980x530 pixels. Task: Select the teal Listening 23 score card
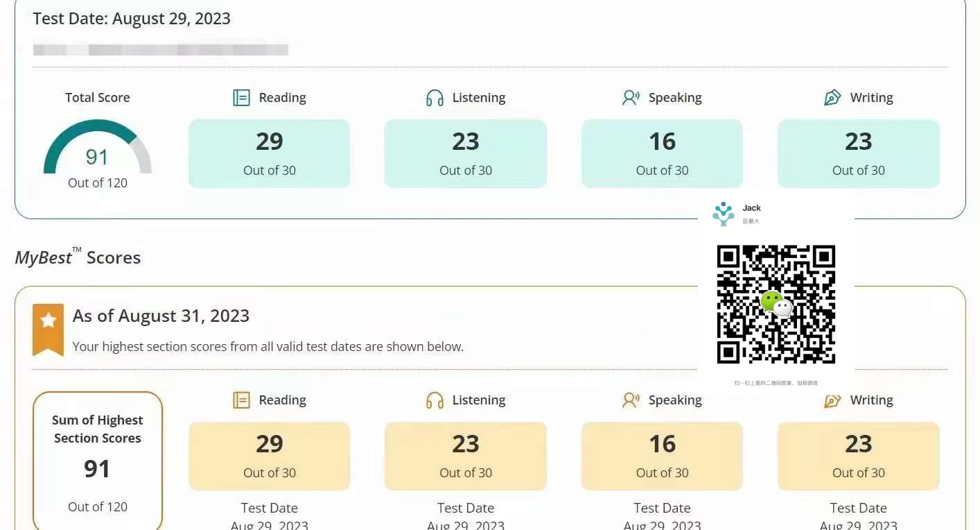click(x=466, y=153)
